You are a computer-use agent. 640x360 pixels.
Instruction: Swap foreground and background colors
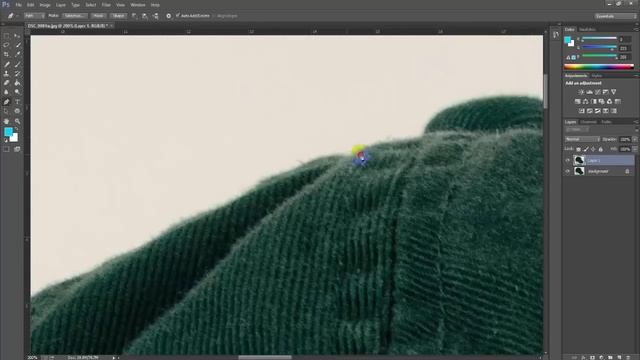(17, 129)
